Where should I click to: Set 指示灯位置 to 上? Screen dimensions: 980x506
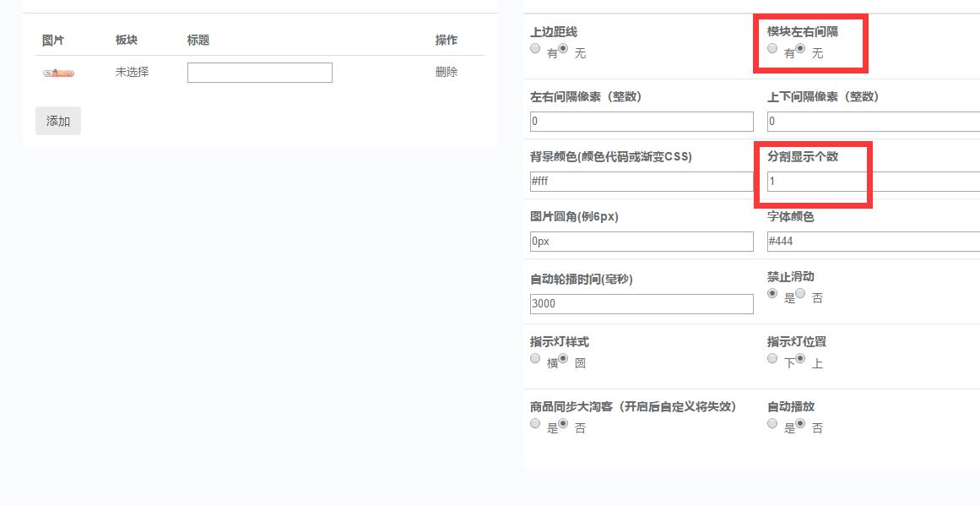800,358
